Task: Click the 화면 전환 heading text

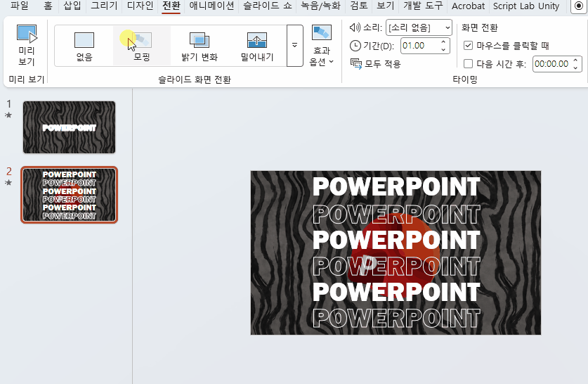Action: click(x=480, y=27)
